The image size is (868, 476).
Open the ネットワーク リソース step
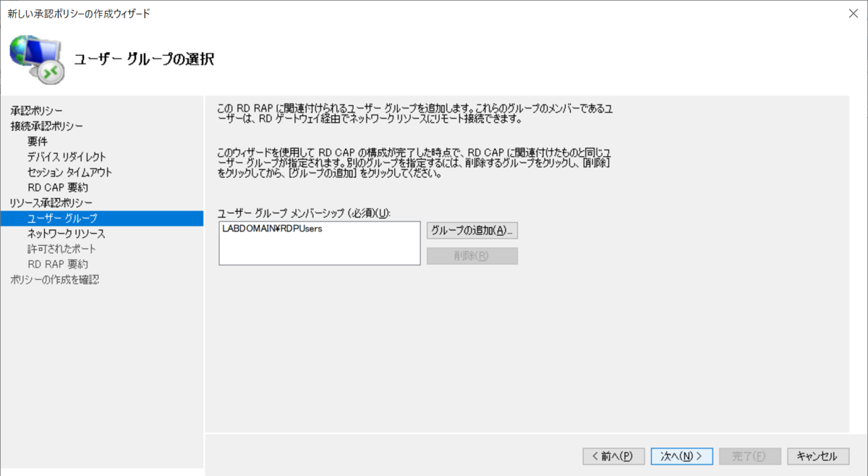pos(66,234)
